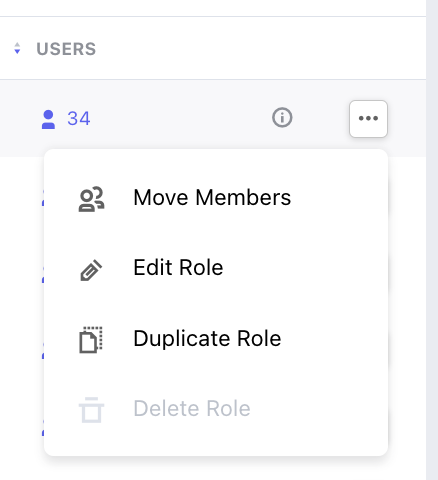Open the 34 users count link
Viewport: 438px width, 480px height.
[79, 119]
